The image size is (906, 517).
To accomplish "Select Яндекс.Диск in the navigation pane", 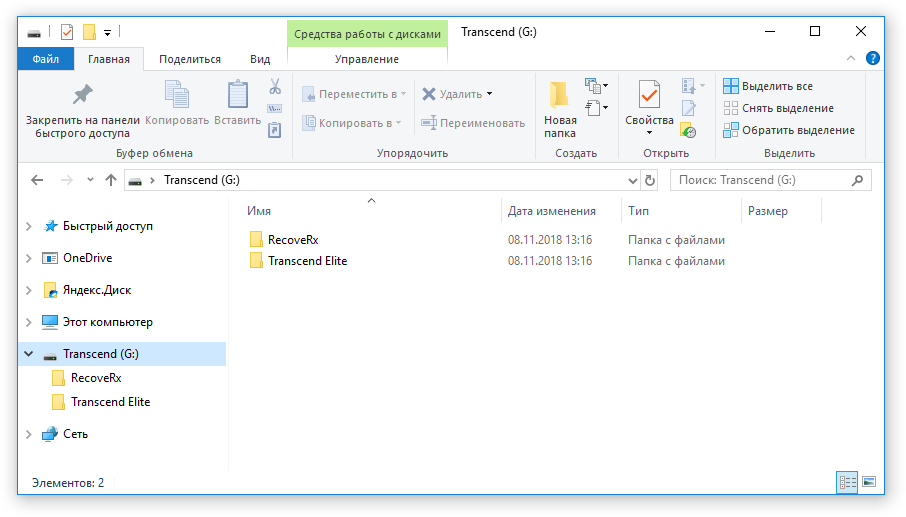I will pos(96,291).
